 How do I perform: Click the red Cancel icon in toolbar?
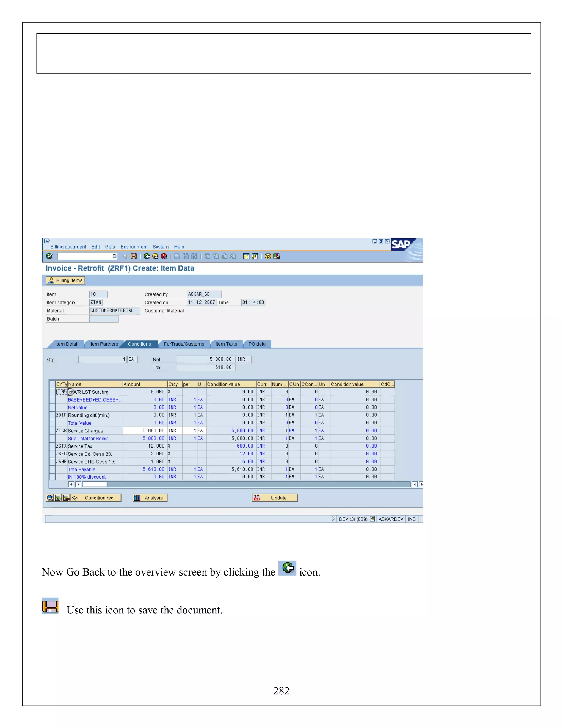tap(164, 256)
